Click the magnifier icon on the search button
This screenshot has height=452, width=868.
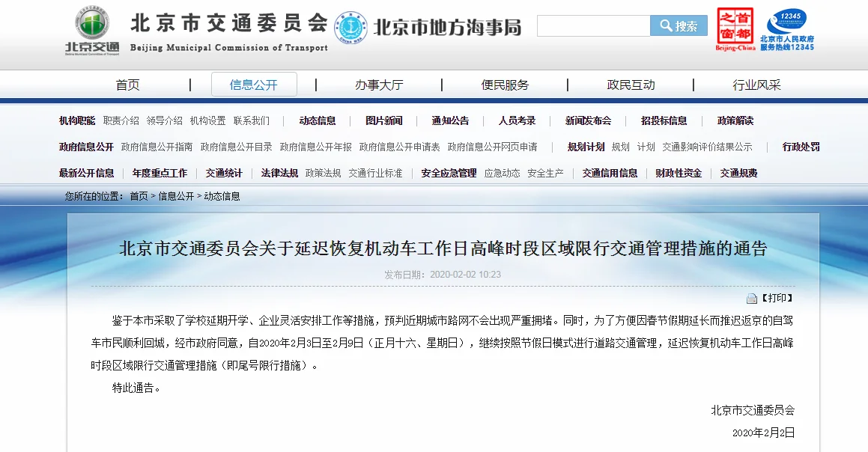(667, 25)
